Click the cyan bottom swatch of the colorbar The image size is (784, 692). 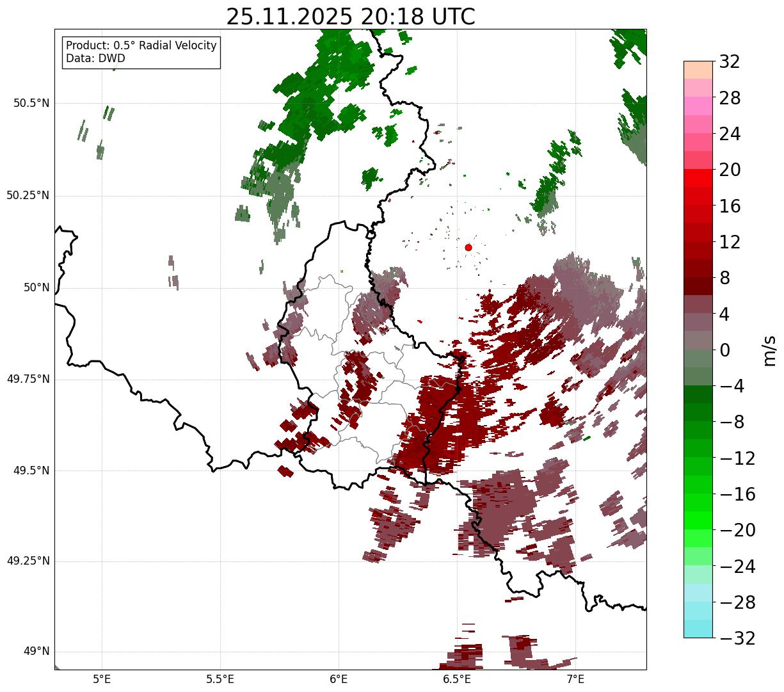click(698, 629)
